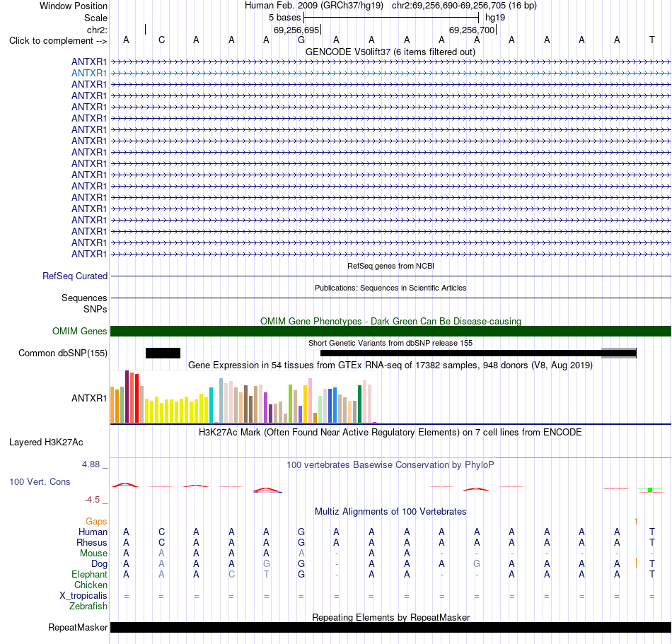This screenshot has height=644, width=672.
Task: Open the 'RefSeq genes from NCBI' track title
Action: tap(390, 266)
